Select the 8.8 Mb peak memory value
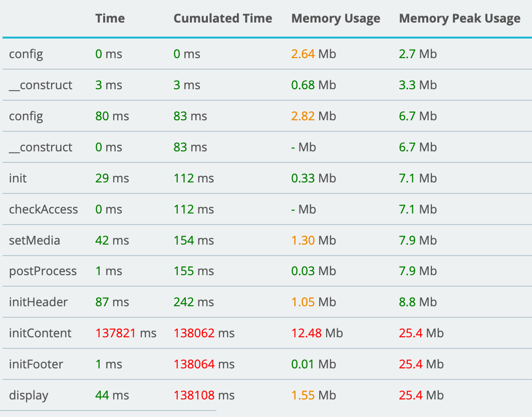 click(x=418, y=302)
